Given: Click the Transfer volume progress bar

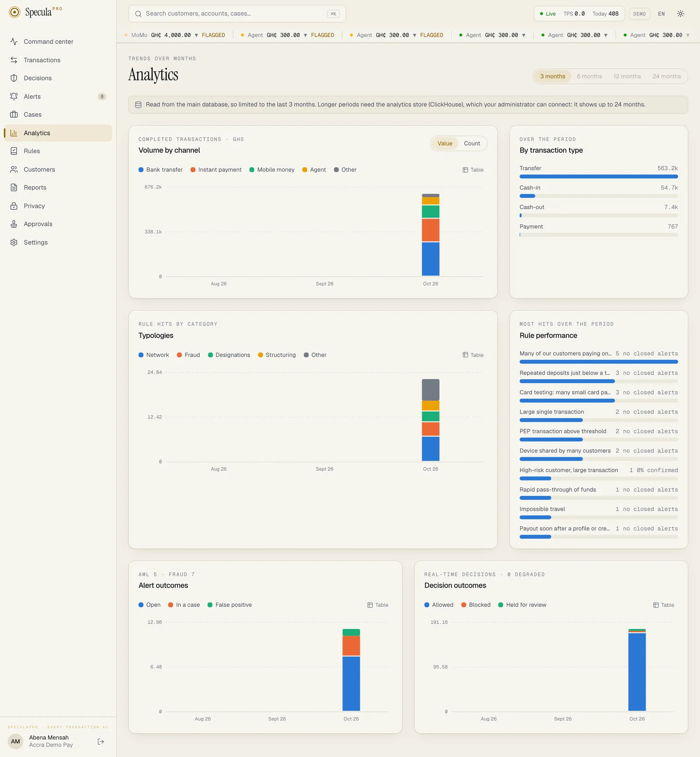Looking at the screenshot, I should [x=598, y=176].
